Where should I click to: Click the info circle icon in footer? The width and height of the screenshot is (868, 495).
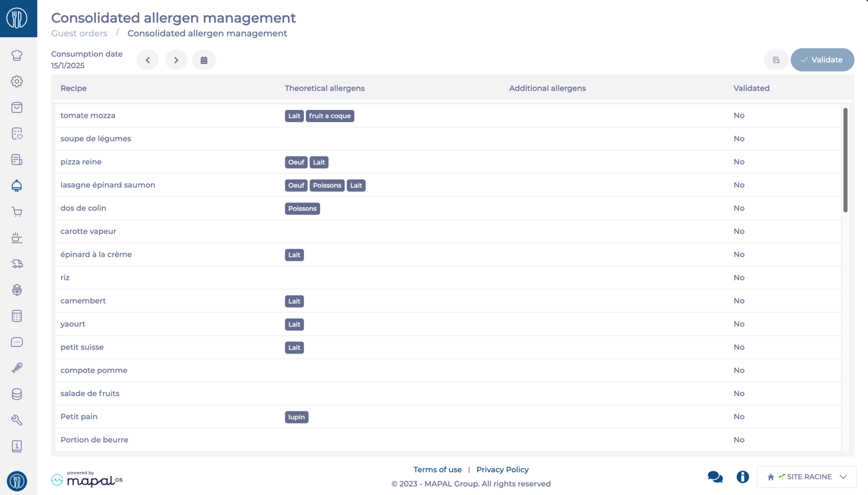click(x=743, y=477)
